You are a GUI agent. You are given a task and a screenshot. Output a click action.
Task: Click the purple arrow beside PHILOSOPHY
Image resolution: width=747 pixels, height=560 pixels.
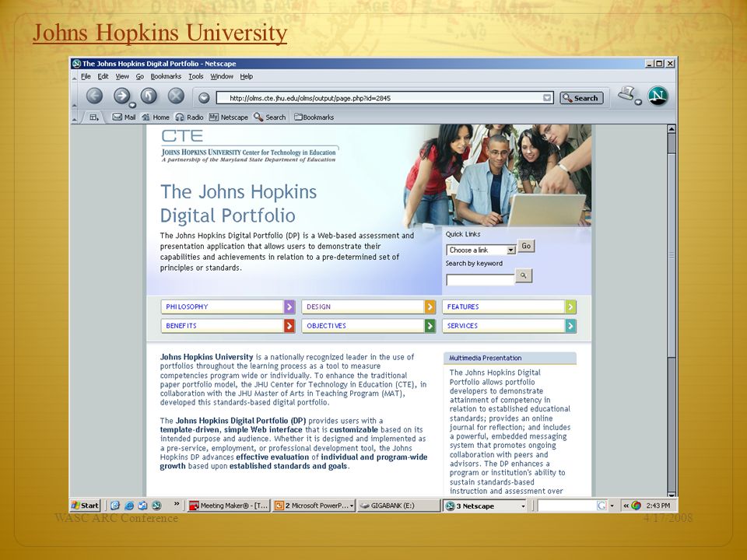tap(289, 306)
